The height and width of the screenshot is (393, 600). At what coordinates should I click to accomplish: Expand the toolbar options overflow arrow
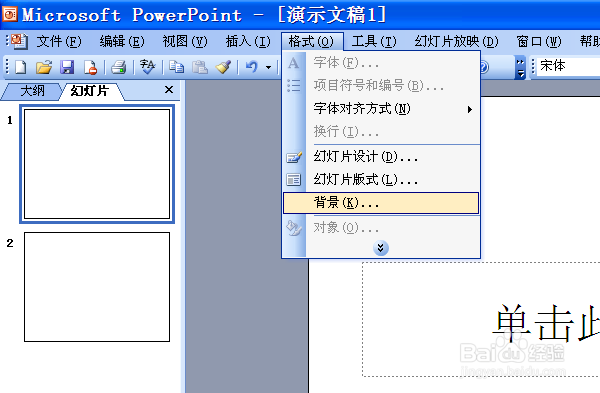pos(520,67)
